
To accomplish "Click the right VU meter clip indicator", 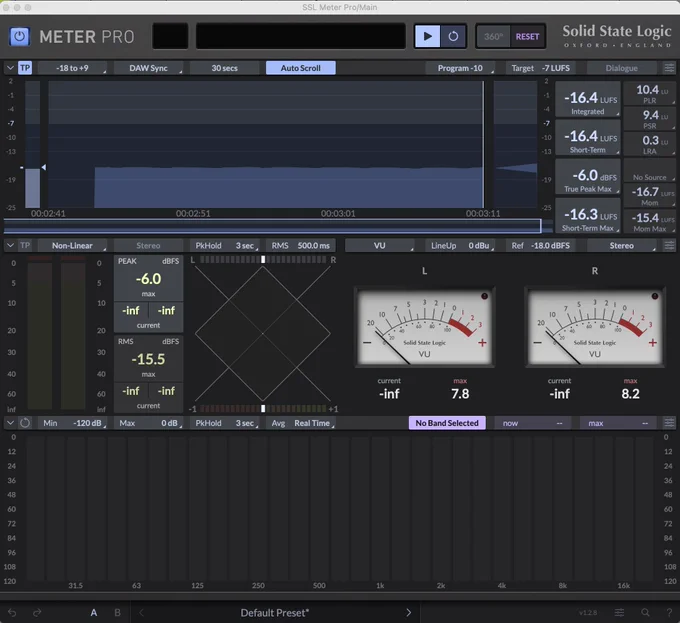I will pos(655,296).
